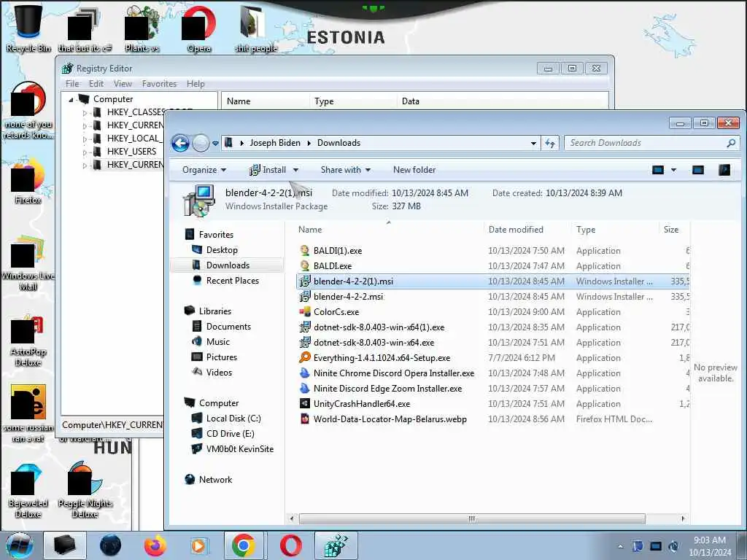Toggle the preview pane icon

click(x=698, y=170)
